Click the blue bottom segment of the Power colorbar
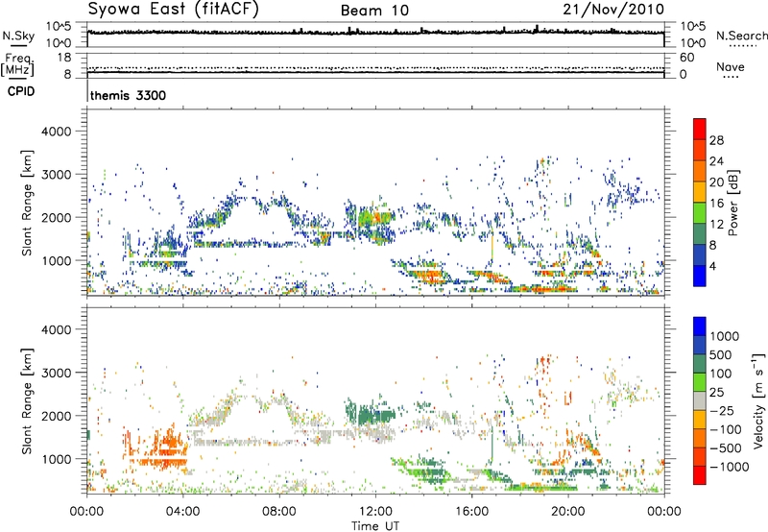 tap(700, 276)
